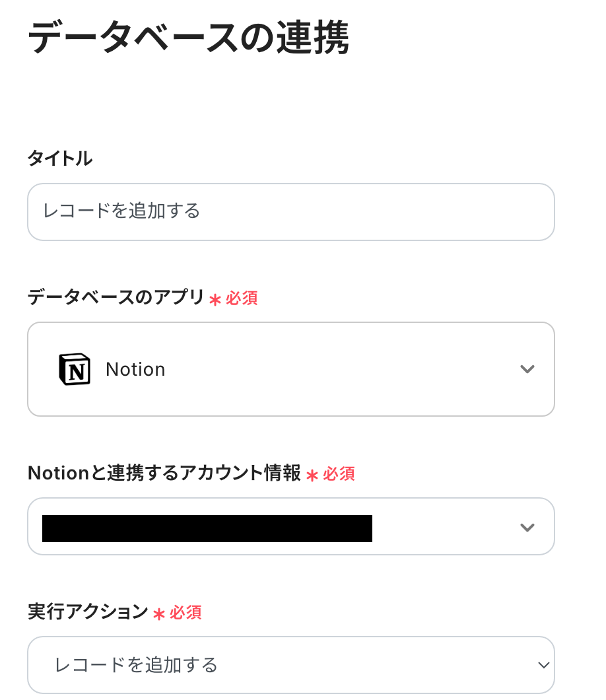The width and height of the screenshot is (606, 700).
Task: Click red asterisk next to データベースのアプリ
Action: click(215, 299)
